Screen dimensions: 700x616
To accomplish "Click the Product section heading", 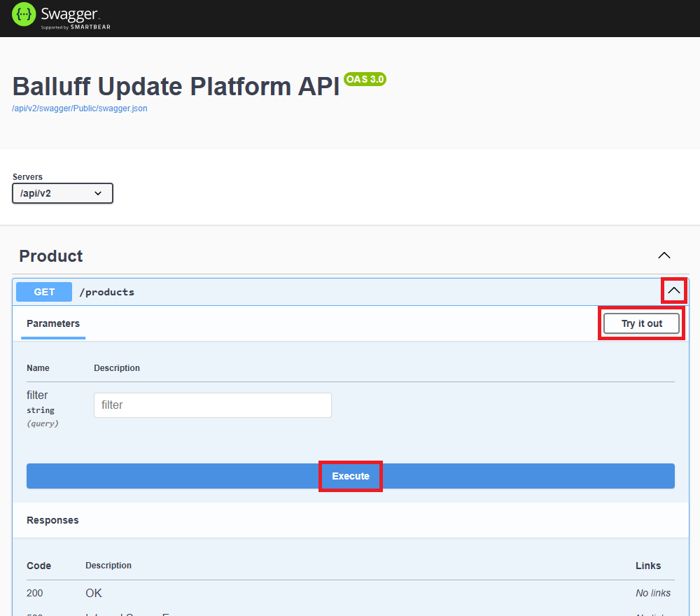I will 51,256.
